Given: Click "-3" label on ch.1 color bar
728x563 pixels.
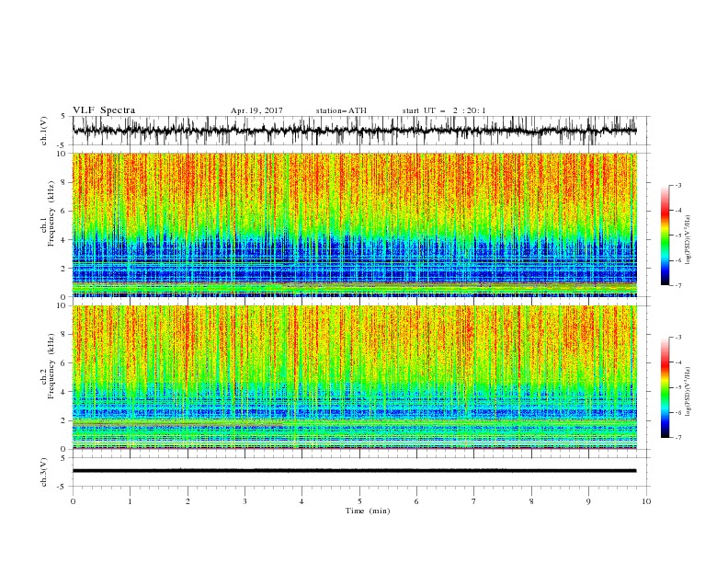Looking at the screenshot, I should 677,185.
